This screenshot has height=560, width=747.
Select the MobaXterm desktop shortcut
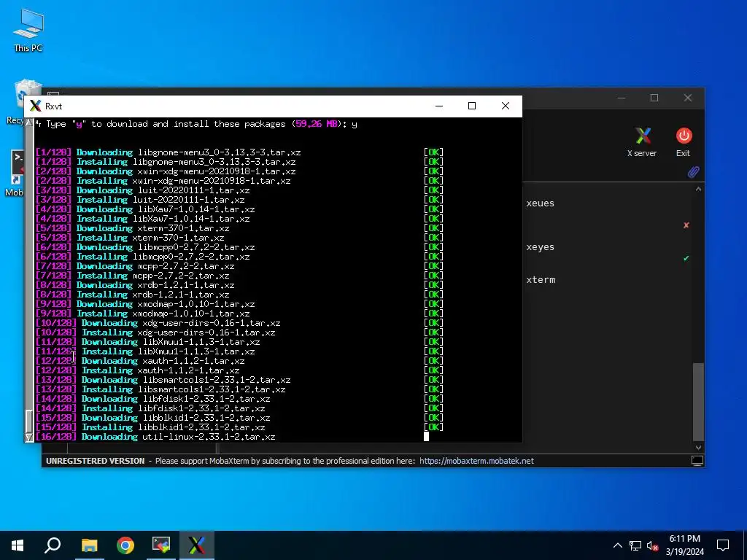tap(15, 174)
